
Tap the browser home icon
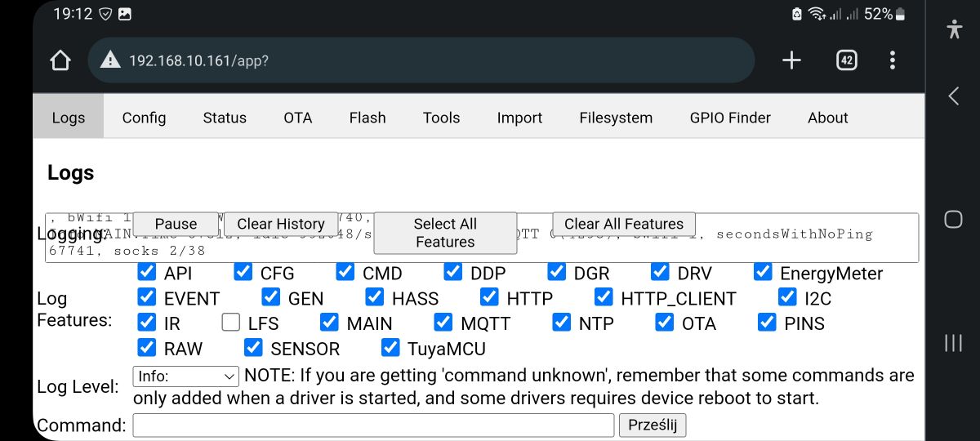point(60,60)
